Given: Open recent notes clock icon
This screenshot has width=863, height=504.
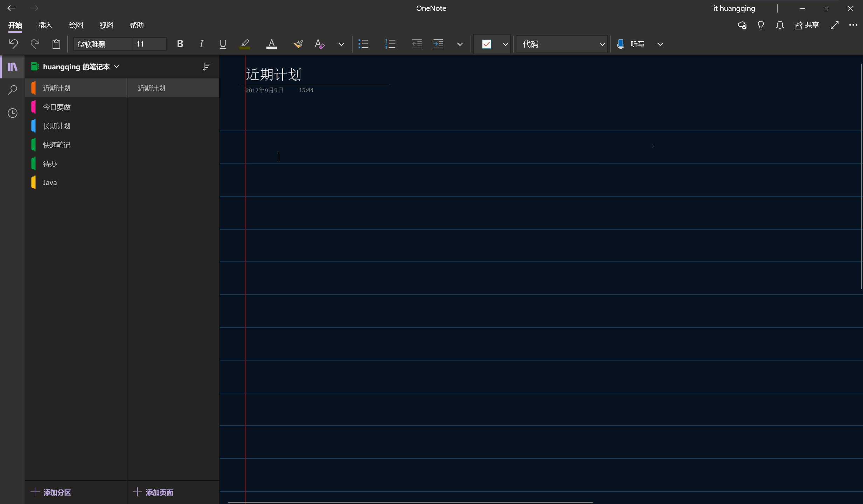Looking at the screenshot, I should pyautogui.click(x=13, y=113).
